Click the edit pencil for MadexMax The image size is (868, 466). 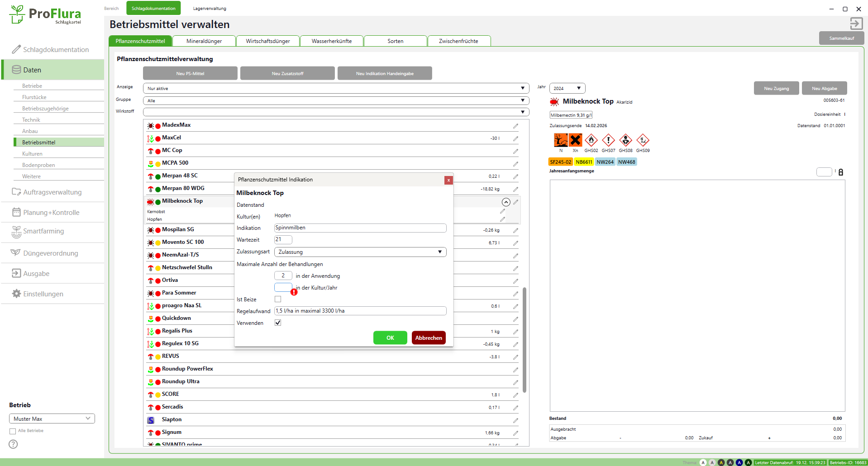[515, 126]
